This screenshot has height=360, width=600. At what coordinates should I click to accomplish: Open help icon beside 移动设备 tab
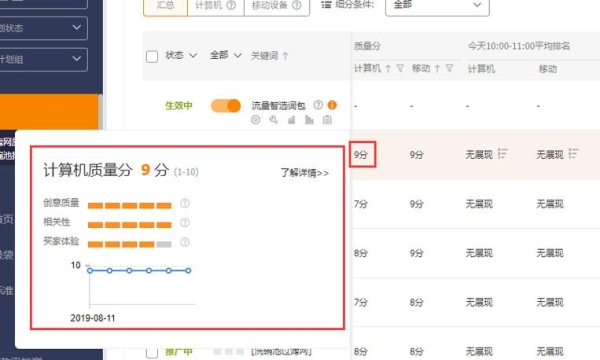297,5
